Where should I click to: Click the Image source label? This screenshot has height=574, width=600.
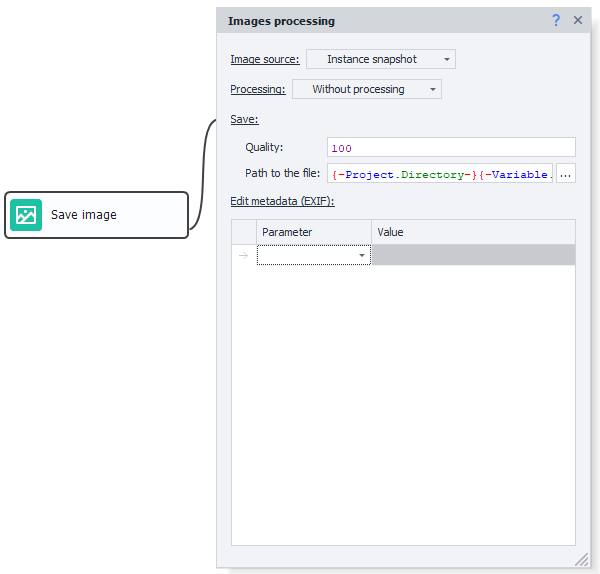pos(264,60)
